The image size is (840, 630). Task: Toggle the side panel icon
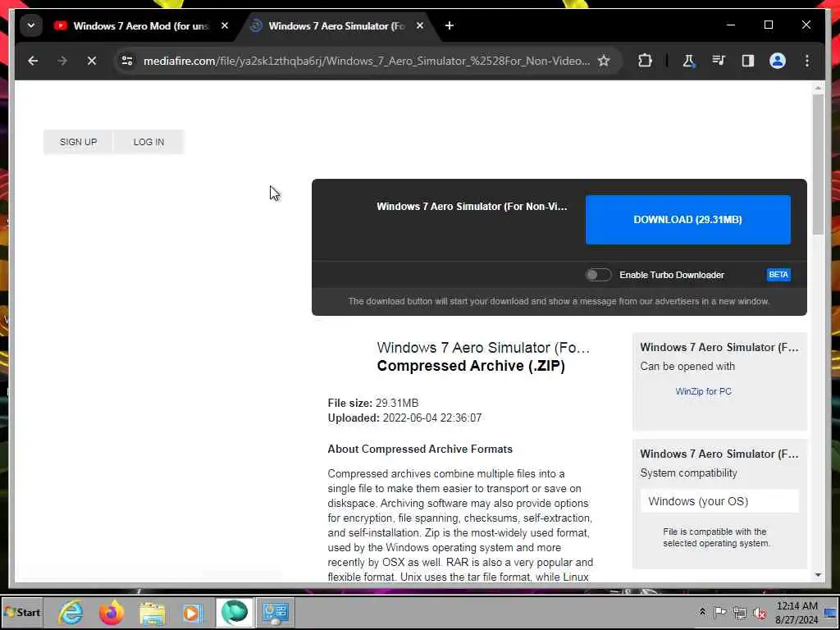click(x=748, y=61)
